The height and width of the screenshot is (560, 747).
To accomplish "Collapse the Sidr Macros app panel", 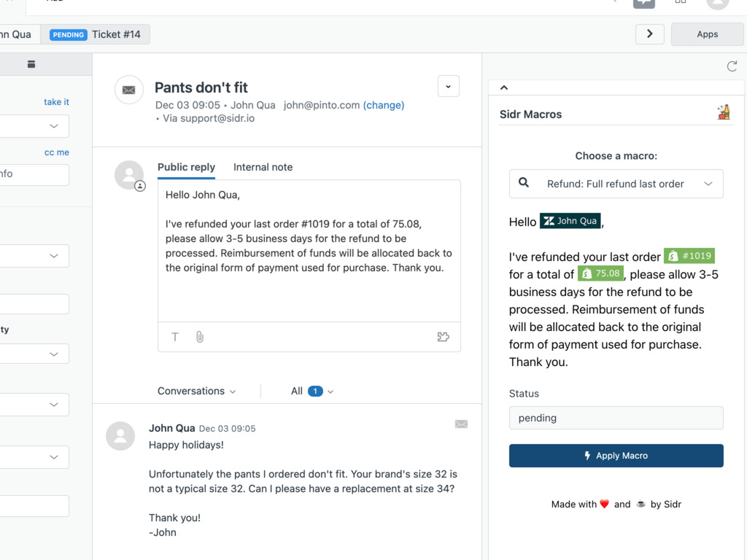I will coord(504,87).
